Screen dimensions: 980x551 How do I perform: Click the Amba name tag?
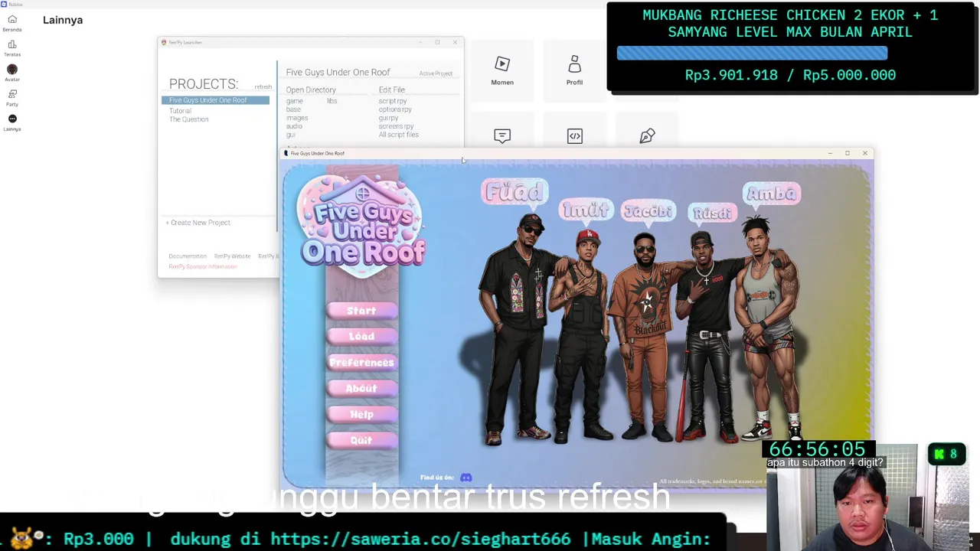pos(772,194)
